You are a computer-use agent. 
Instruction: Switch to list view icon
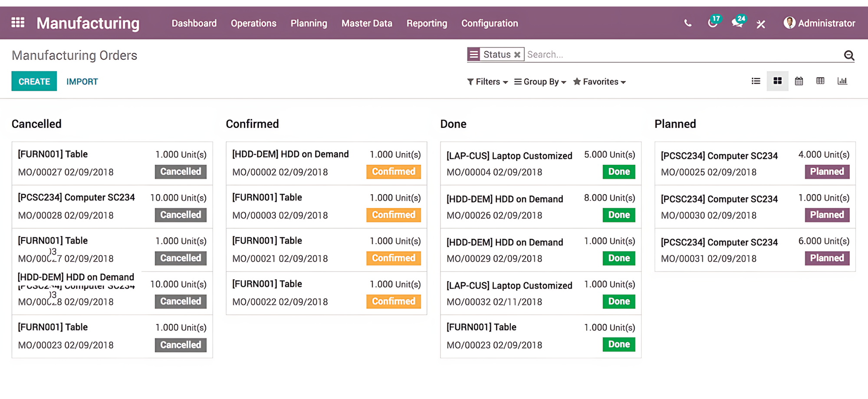click(756, 81)
